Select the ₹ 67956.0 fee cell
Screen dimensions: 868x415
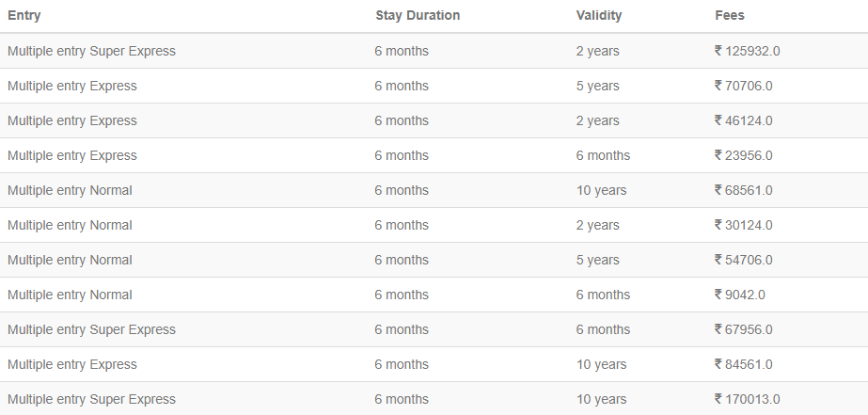click(744, 329)
